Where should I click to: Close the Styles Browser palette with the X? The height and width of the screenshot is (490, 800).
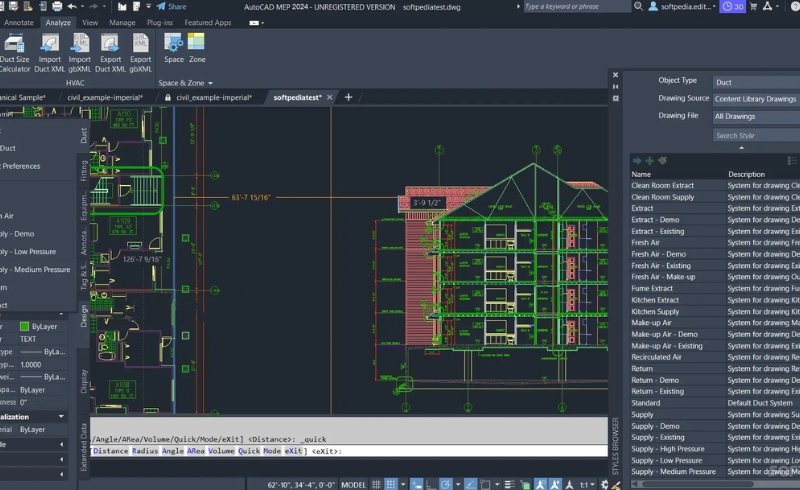coord(615,75)
